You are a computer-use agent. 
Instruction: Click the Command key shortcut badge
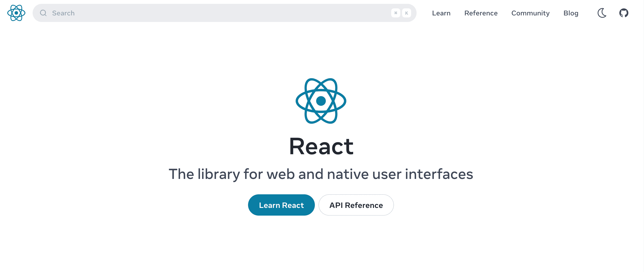(x=396, y=13)
